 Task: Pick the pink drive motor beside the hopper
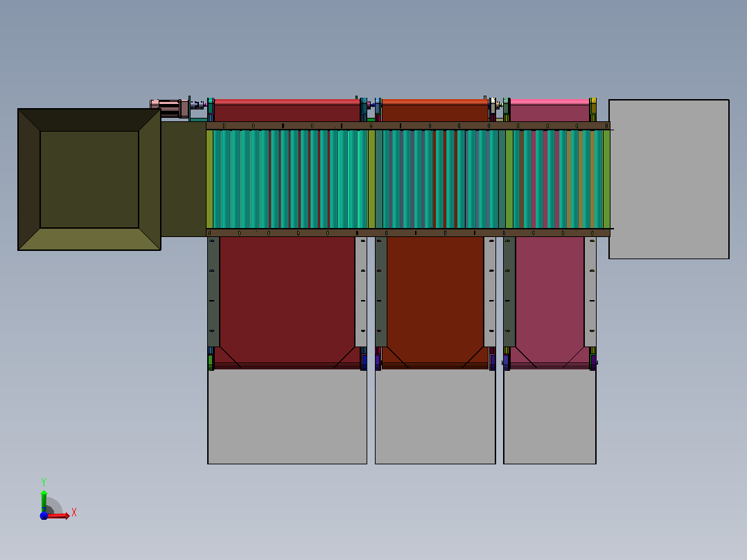pos(168,108)
